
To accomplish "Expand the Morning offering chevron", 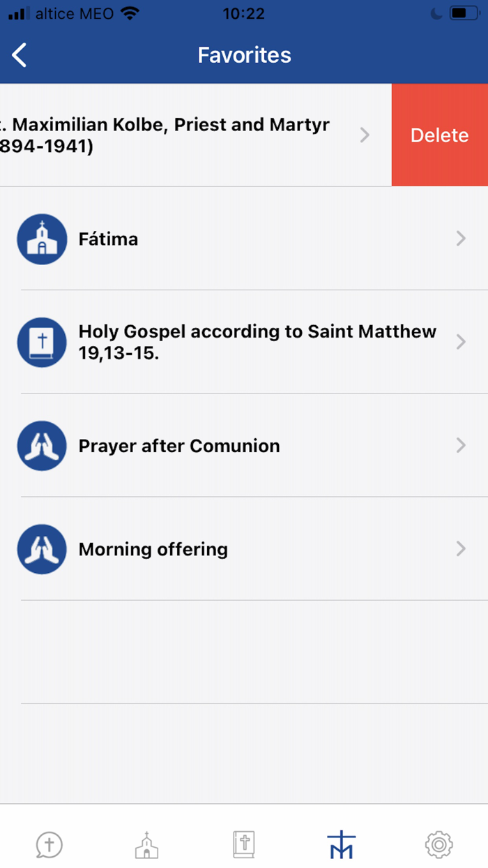I will coord(461,549).
